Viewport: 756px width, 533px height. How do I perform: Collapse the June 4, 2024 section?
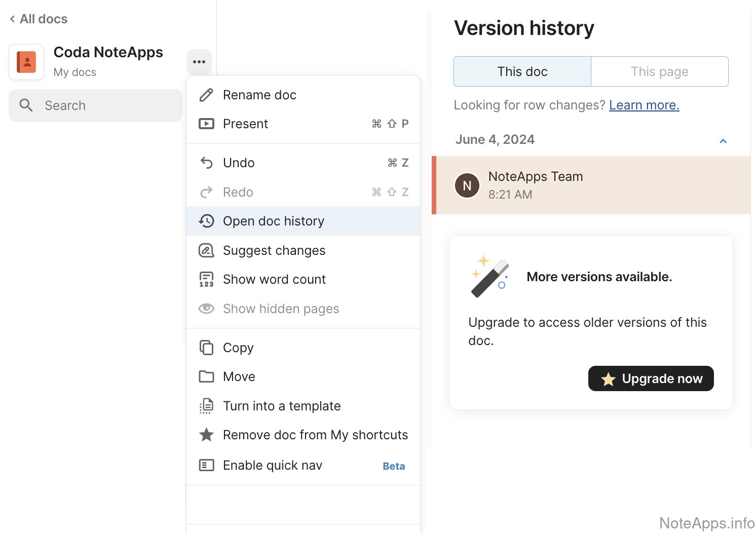pyautogui.click(x=723, y=141)
